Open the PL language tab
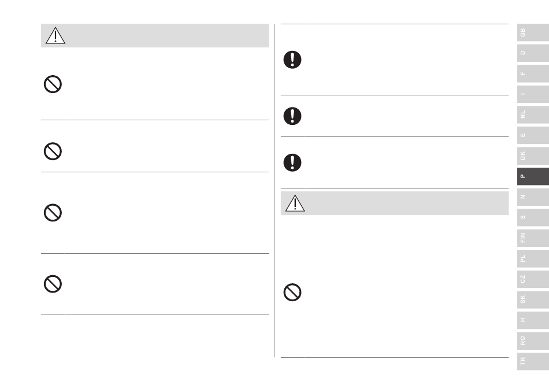 click(x=533, y=258)
